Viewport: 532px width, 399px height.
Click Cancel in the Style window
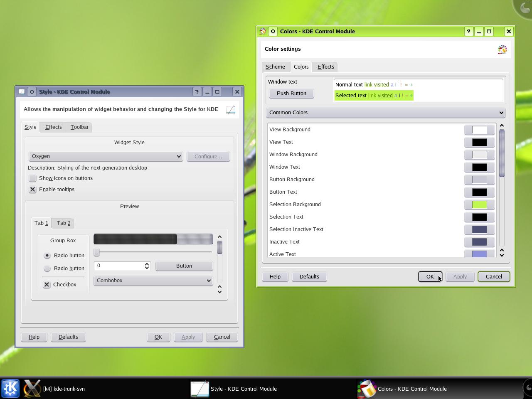pyautogui.click(x=222, y=337)
